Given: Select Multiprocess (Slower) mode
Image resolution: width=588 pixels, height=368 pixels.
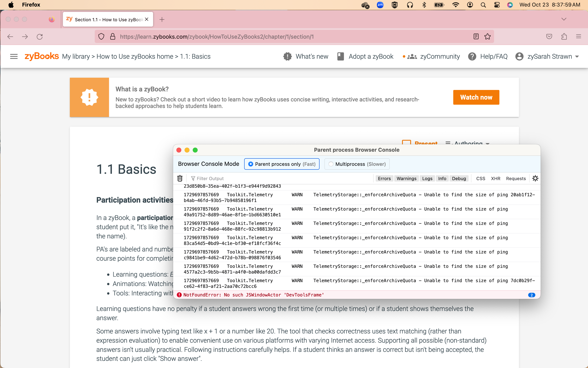Looking at the screenshot, I should 357,164.
